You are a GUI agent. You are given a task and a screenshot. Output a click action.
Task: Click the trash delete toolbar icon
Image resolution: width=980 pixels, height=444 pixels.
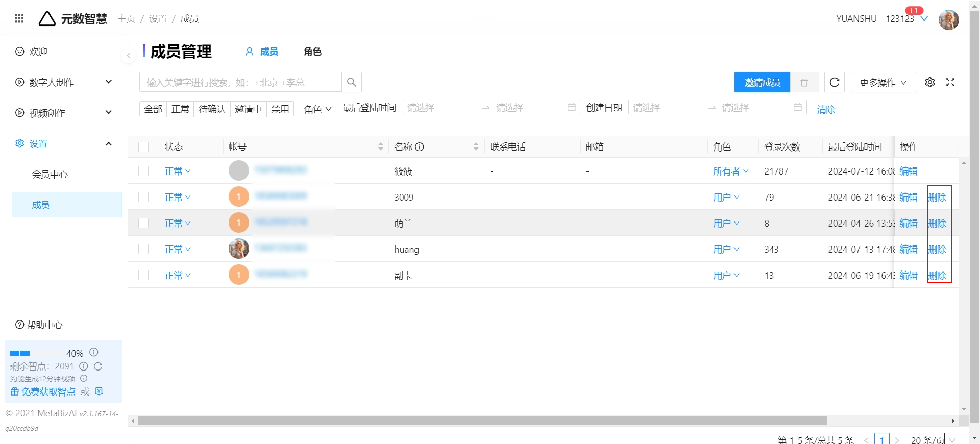[x=804, y=82]
